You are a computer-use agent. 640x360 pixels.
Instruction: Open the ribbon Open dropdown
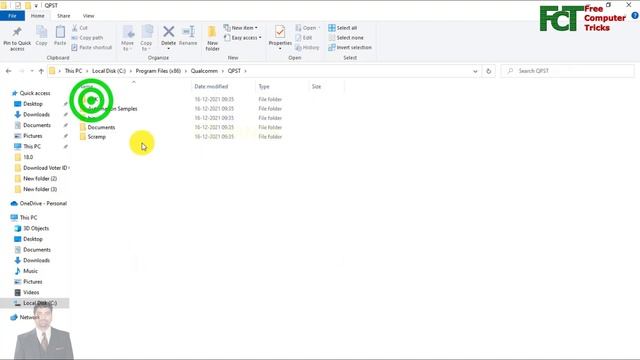tap(308, 28)
